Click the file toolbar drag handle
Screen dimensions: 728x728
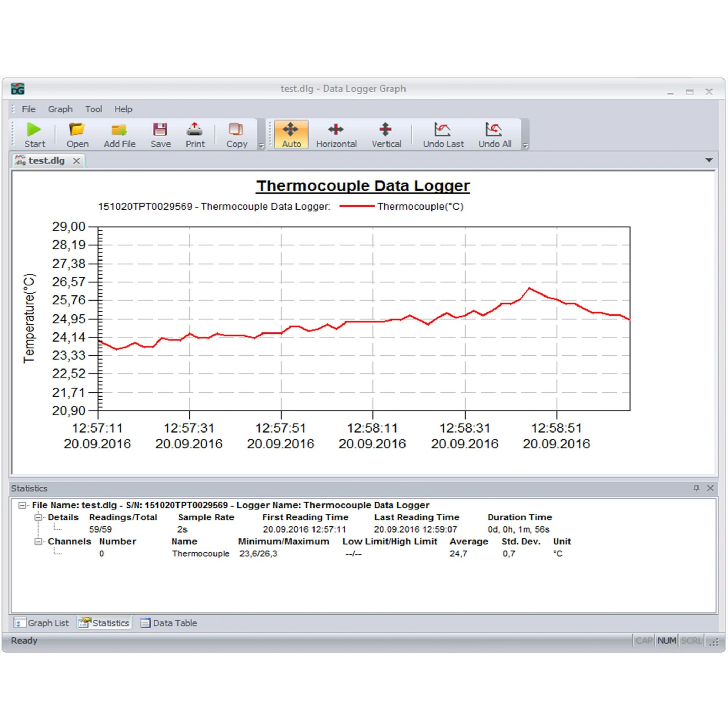13,134
